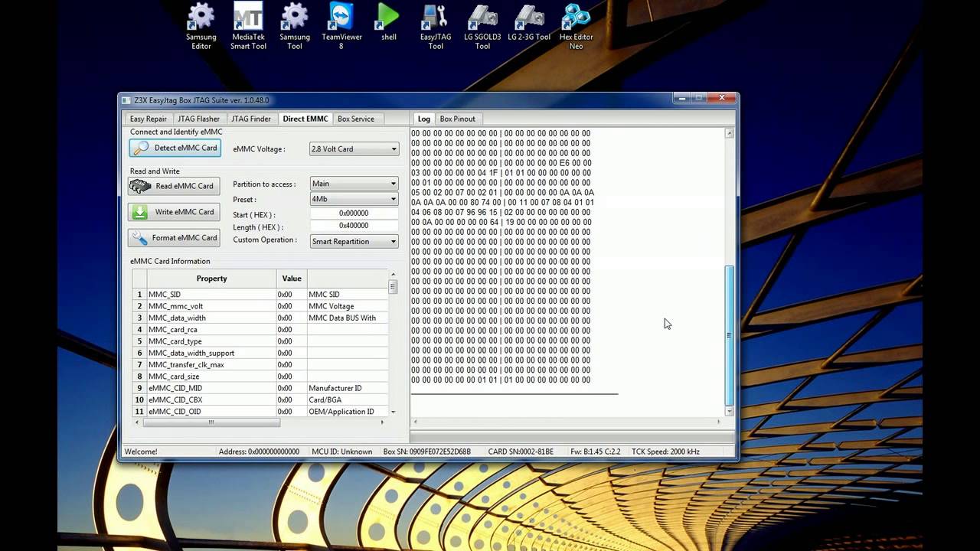Screen dimensions: 980x551
Task: Switch to the JTAG Flasher tab
Action: pyautogui.click(x=198, y=119)
